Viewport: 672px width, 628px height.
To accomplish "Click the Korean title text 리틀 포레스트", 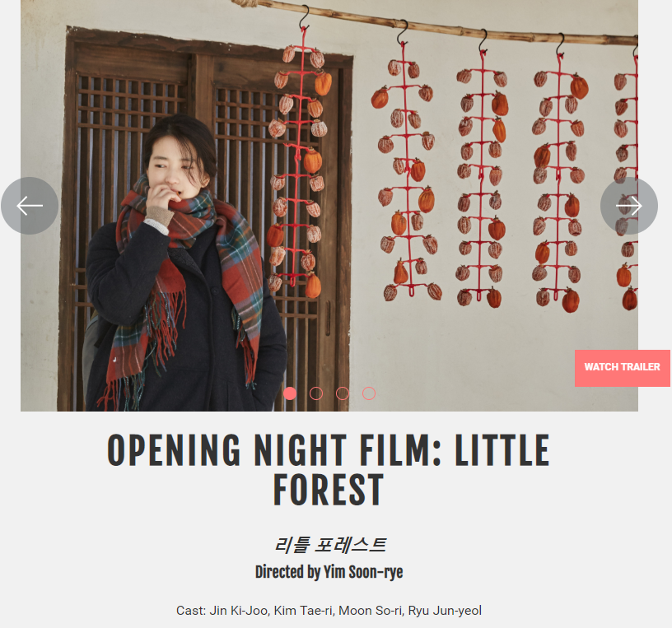I will tap(329, 545).
